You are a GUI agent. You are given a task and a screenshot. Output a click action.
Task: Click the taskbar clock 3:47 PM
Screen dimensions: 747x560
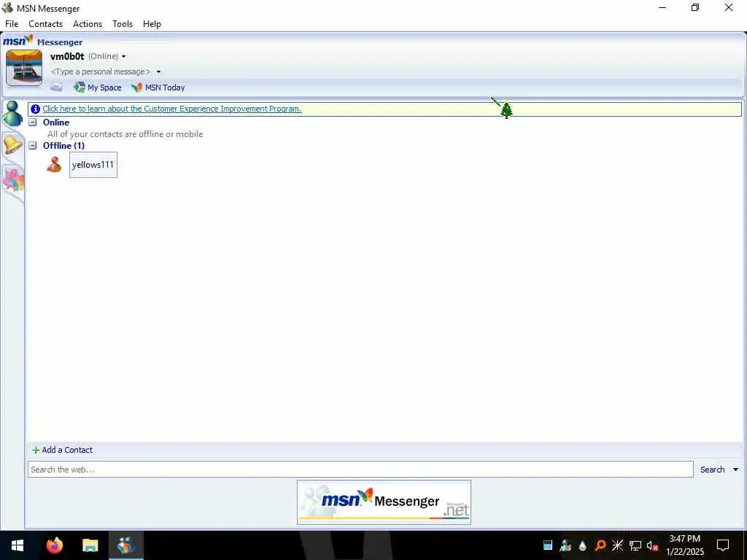coord(684,539)
